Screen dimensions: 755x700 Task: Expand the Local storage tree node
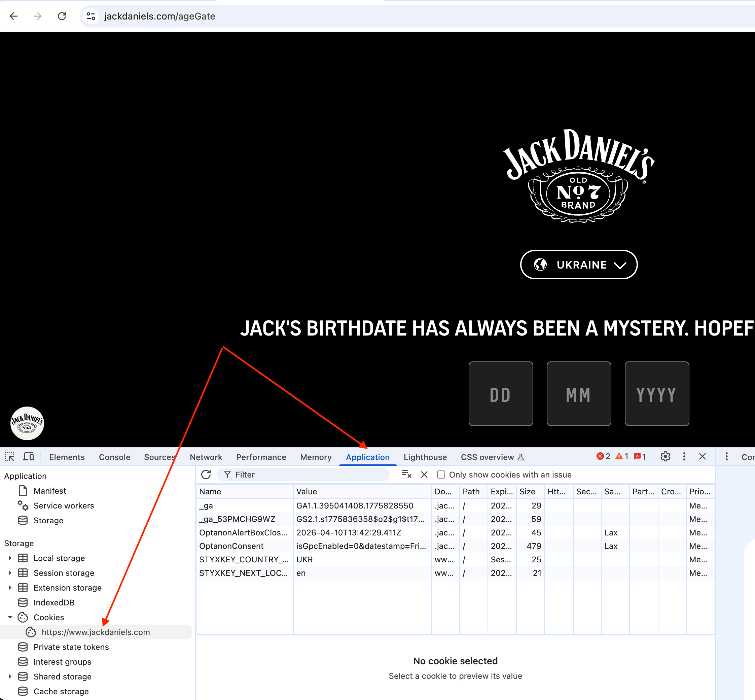10,558
